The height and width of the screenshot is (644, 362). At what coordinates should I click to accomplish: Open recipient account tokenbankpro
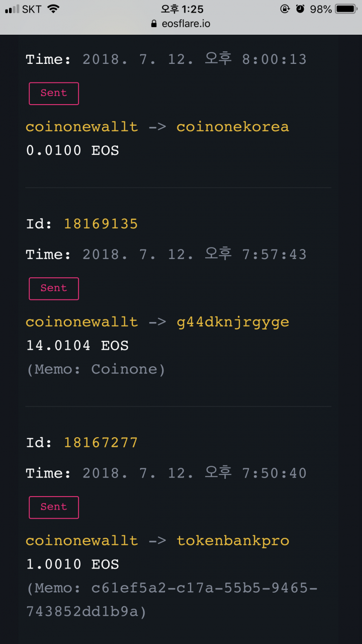tap(233, 541)
